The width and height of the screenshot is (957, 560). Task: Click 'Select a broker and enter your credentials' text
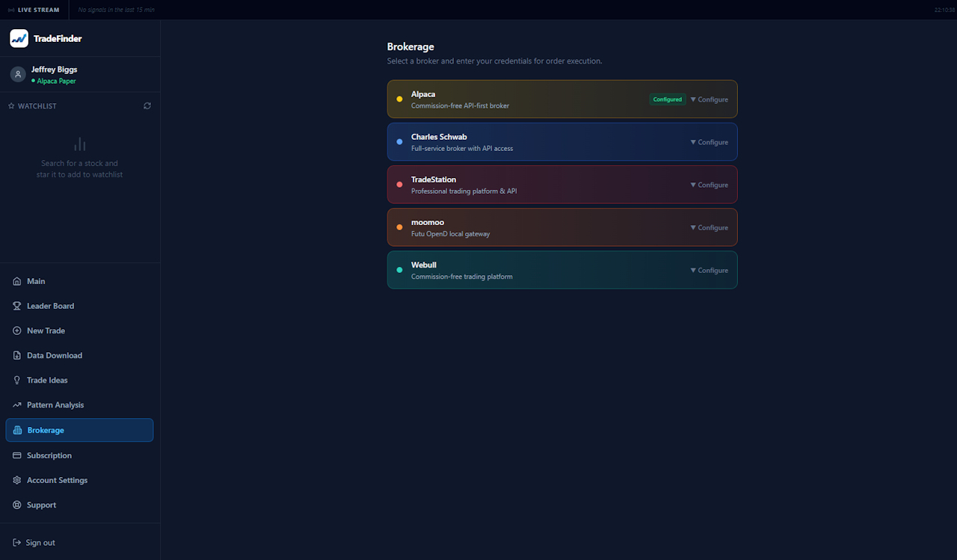click(494, 61)
